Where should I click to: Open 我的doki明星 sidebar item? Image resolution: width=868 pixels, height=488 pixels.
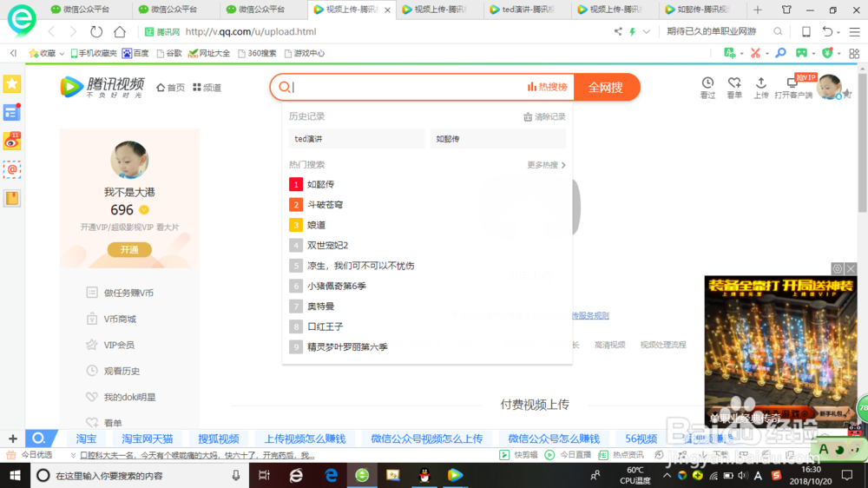[121, 397]
